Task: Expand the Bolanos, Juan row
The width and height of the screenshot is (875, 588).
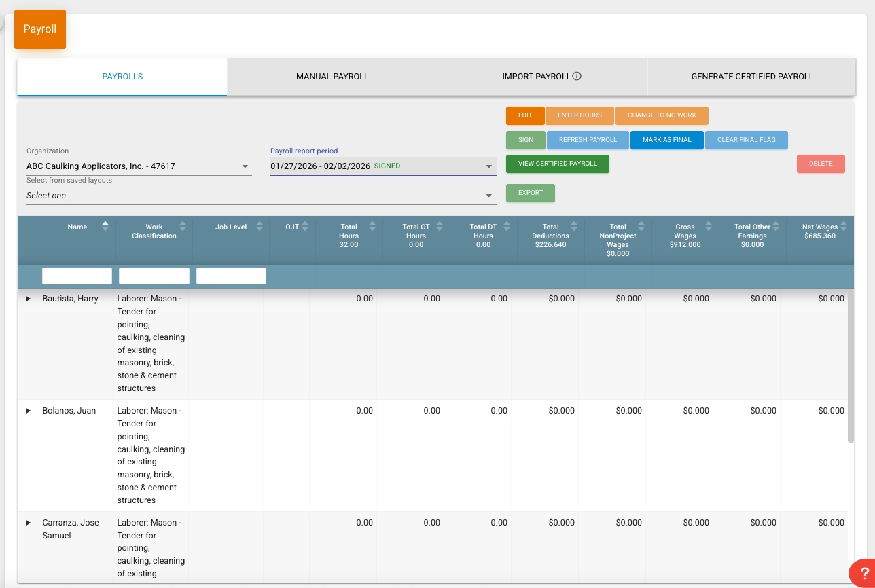Action: (x=29, y=411)
